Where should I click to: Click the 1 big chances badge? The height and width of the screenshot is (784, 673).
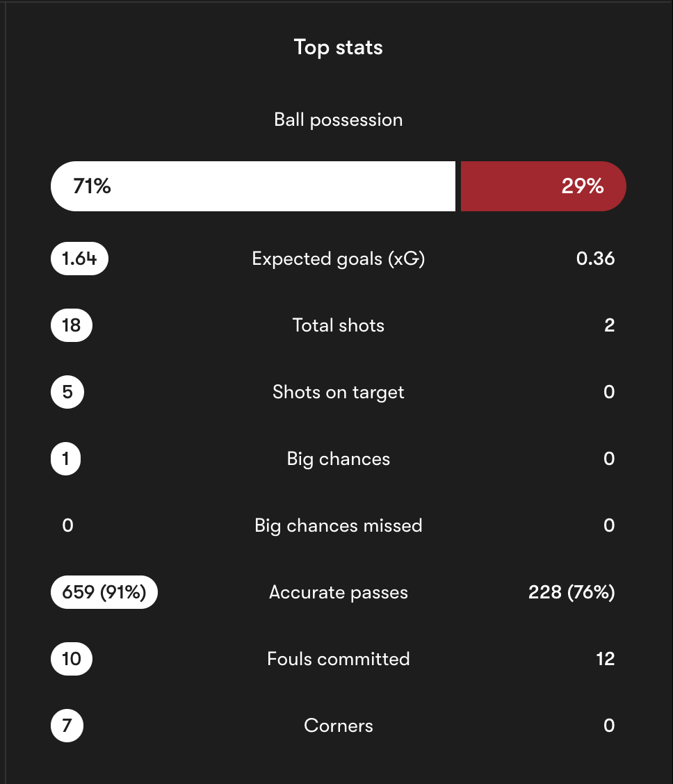click(x=65, y=459)
